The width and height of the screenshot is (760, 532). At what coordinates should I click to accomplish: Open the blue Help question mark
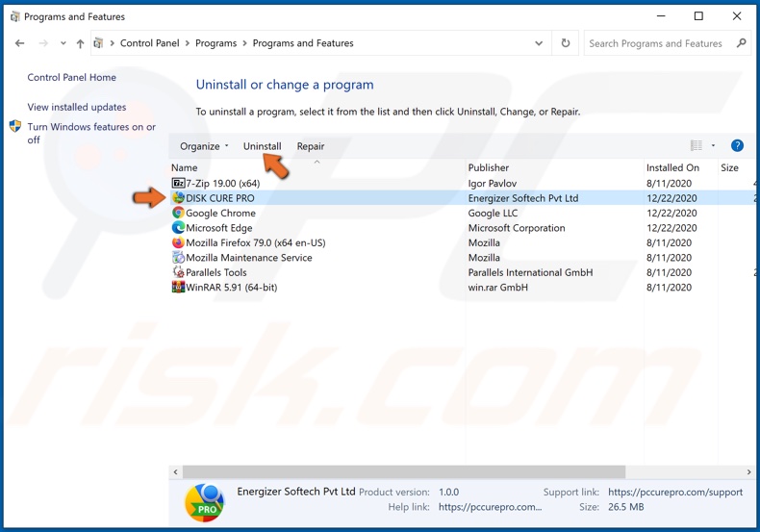click(737, 145)
